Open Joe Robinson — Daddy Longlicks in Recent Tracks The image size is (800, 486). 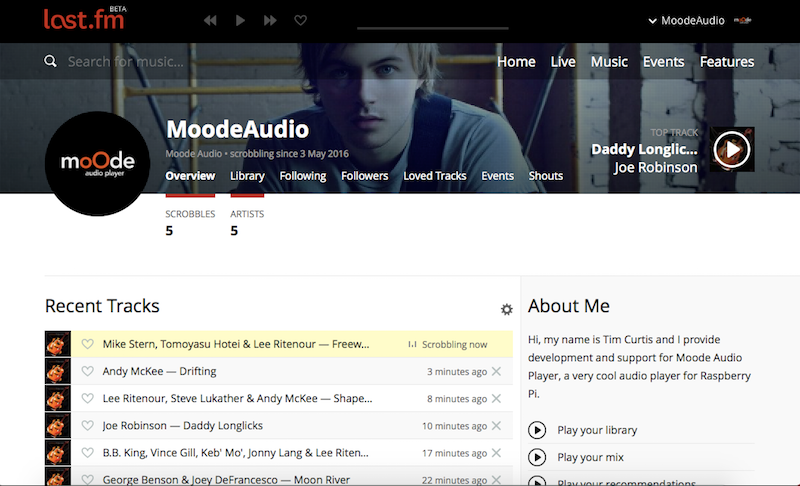[x=183, y=425]
